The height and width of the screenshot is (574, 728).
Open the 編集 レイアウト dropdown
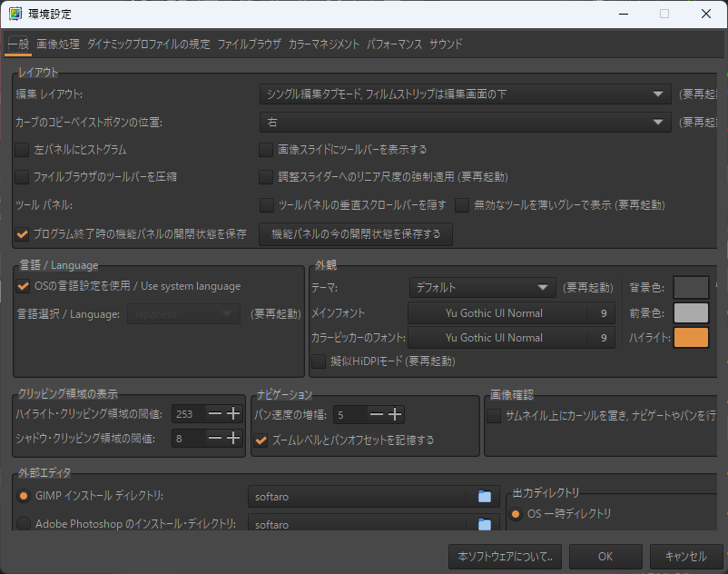pyautogui.click(x=465, y=94)
